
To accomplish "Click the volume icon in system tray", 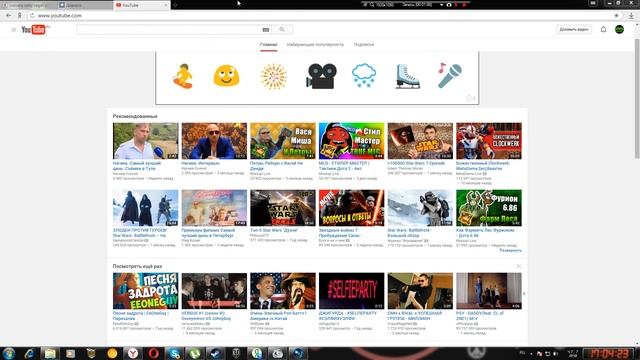I will point(556,354).
